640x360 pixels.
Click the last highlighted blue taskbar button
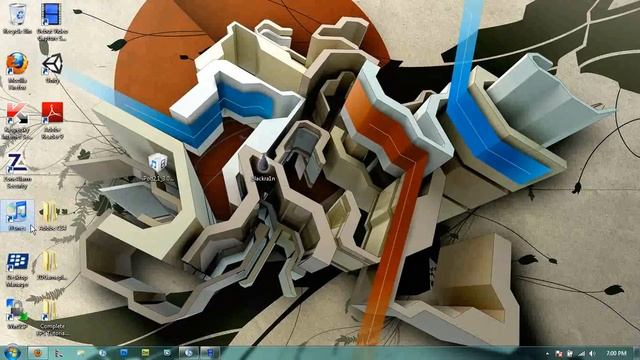210,353
